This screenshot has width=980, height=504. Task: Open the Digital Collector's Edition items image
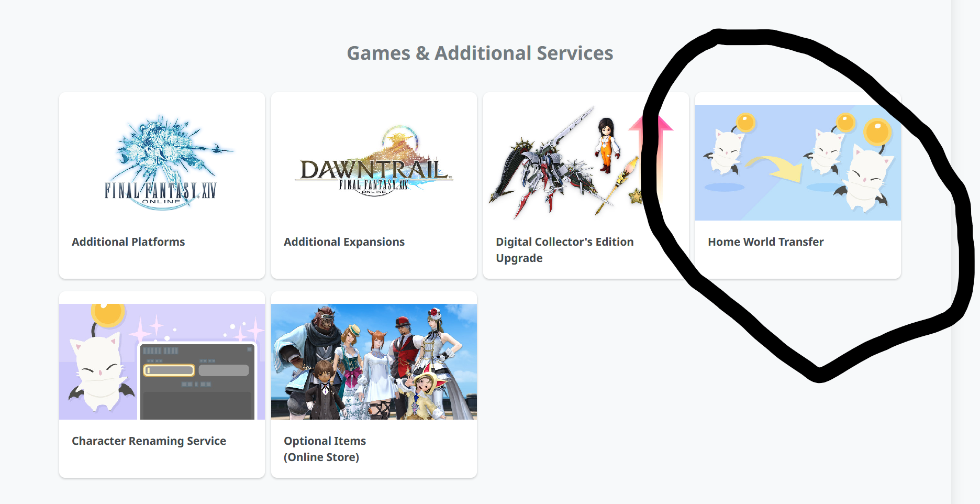tap(565, 163)
